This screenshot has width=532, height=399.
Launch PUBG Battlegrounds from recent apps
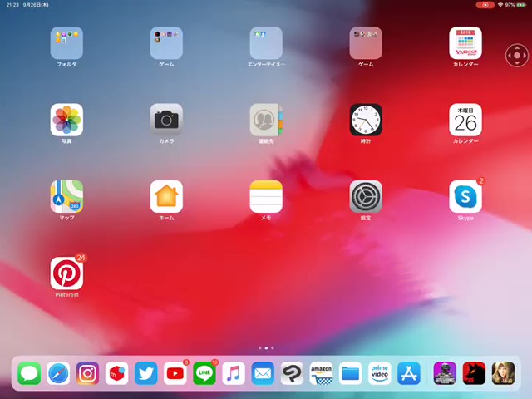(x=445, y=373)
